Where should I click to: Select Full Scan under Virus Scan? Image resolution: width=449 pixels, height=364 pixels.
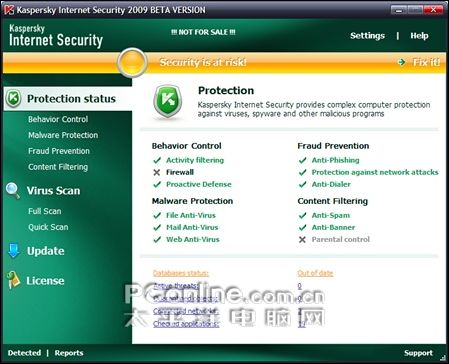pyautogui.click(x=45, y=211)
